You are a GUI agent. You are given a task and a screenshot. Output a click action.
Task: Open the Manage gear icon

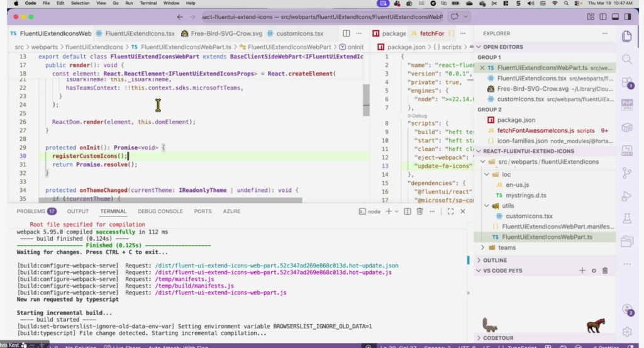[626, 332]
